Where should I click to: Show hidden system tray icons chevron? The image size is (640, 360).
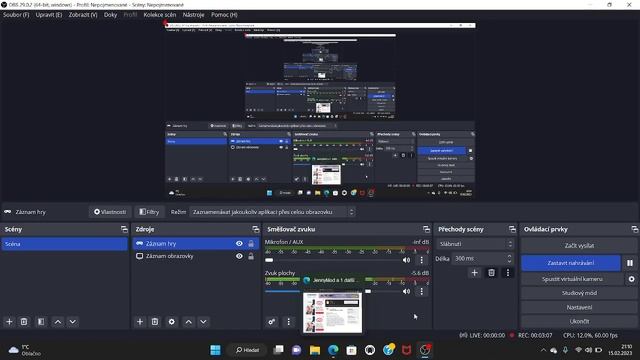(x=543, y=350)
